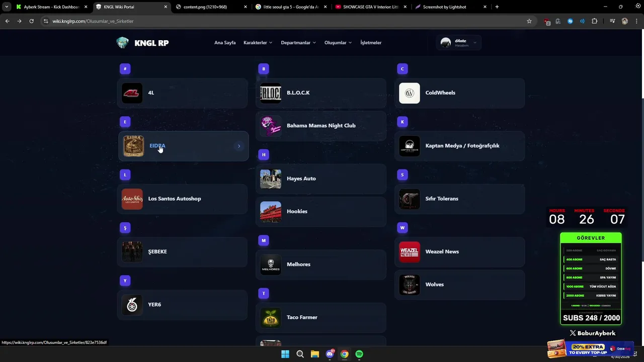Open Bahama Mamas Night Club logo
This screenshot has width=644, height=362.
pyautogui.click(x=271, y=126)
